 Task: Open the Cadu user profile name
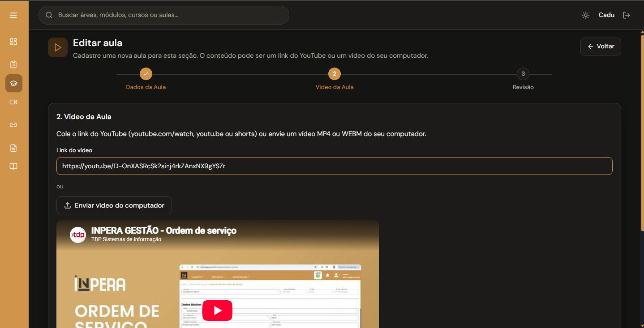coord(606,15)
